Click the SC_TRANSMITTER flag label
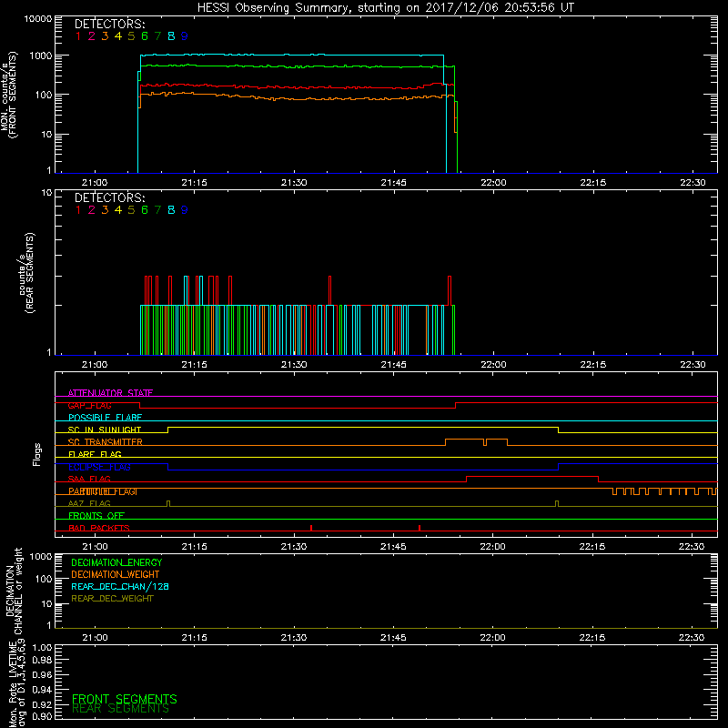Screen dimensions: 728x728 [x=106, y=442]
